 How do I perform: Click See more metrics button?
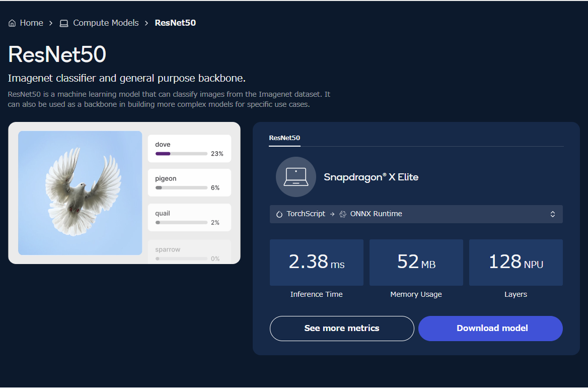342,328
